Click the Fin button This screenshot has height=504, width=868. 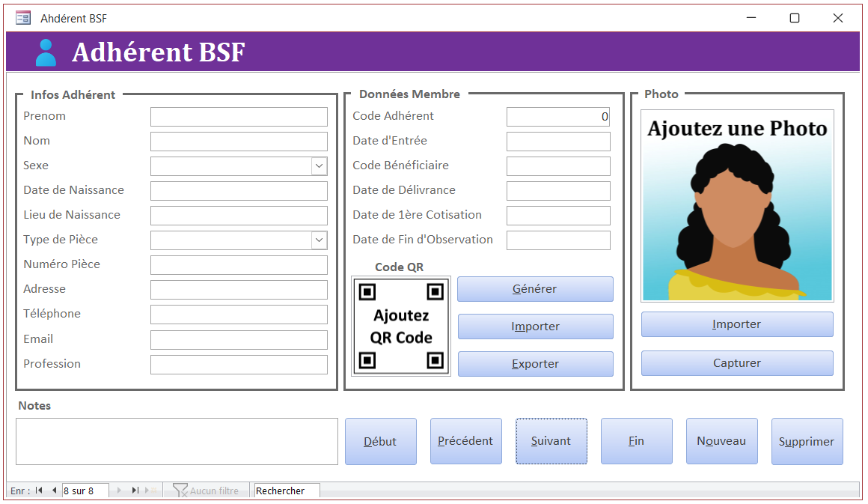637,441
